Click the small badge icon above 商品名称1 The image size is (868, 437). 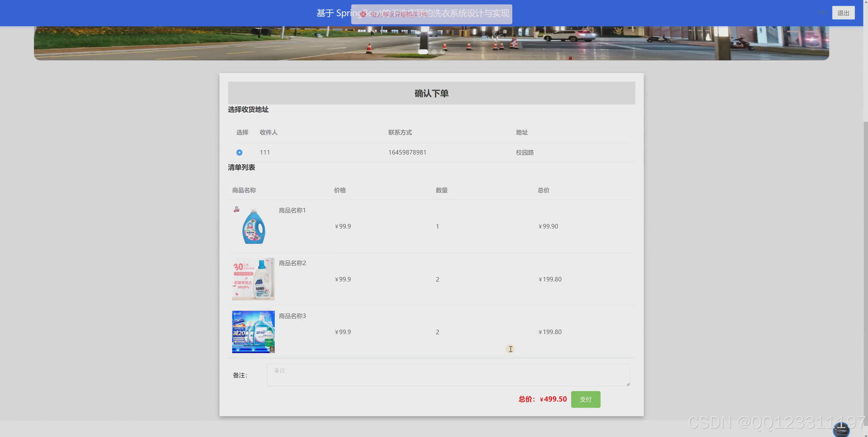[236, 209]
